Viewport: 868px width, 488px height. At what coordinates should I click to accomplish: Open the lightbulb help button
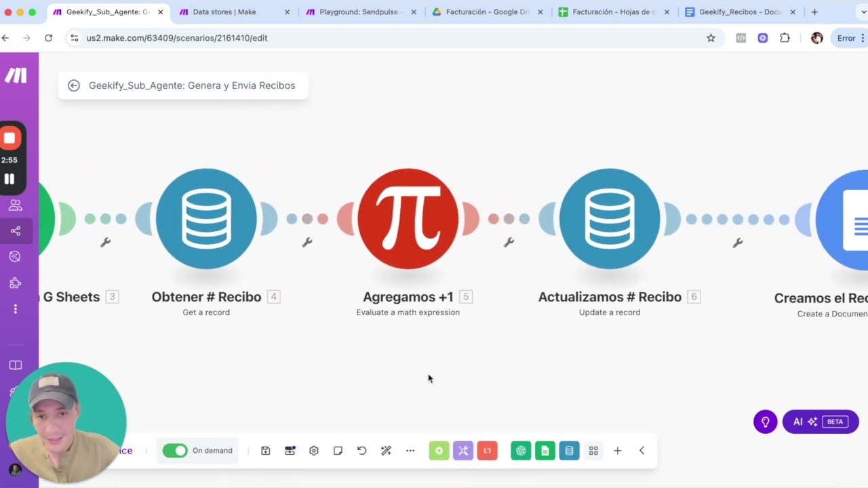point(766,422)
